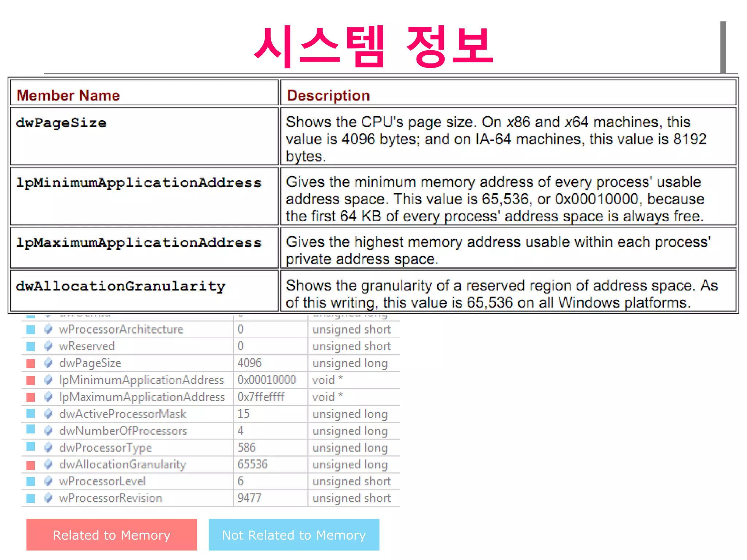The width and height of the screenshot is (747, 560).
Task: Click the red square marker for dwPageSize
Action: [x=31, y=363]
